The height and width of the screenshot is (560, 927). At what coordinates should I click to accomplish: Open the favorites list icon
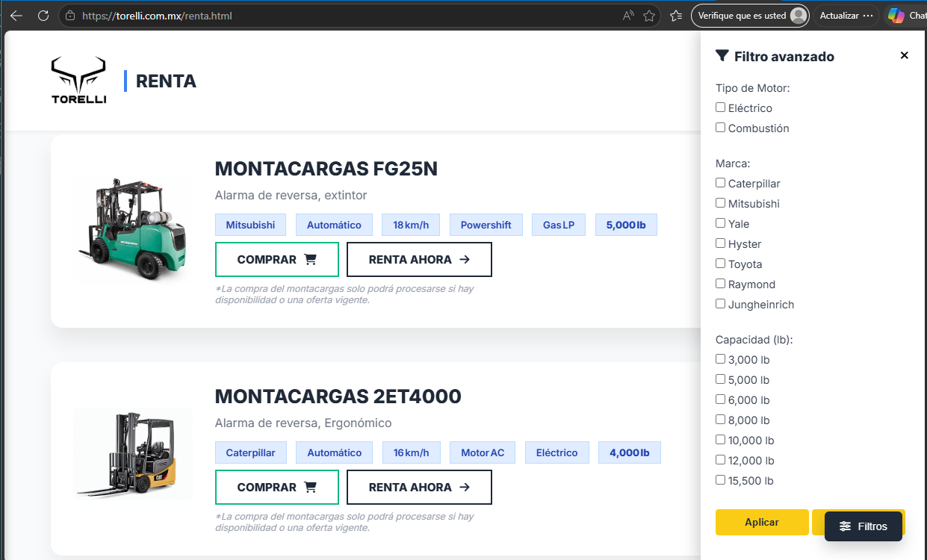pyautogui.click(x=676, y=15)
